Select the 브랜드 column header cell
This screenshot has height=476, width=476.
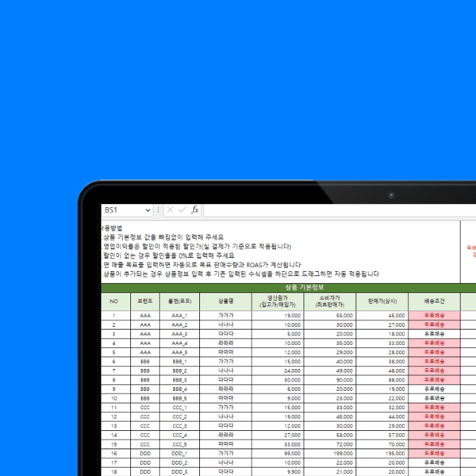pyautogui.click(x=145, y=301)
